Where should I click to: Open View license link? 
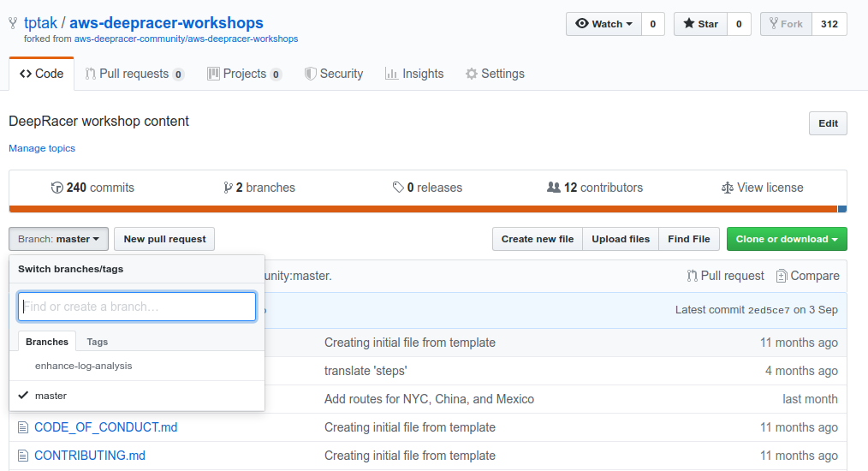coord(762,188)
